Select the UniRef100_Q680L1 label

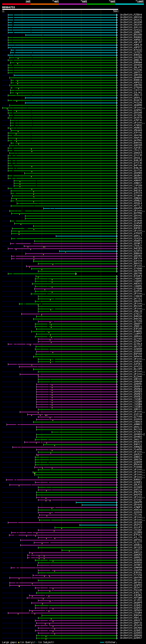point(131,98)
